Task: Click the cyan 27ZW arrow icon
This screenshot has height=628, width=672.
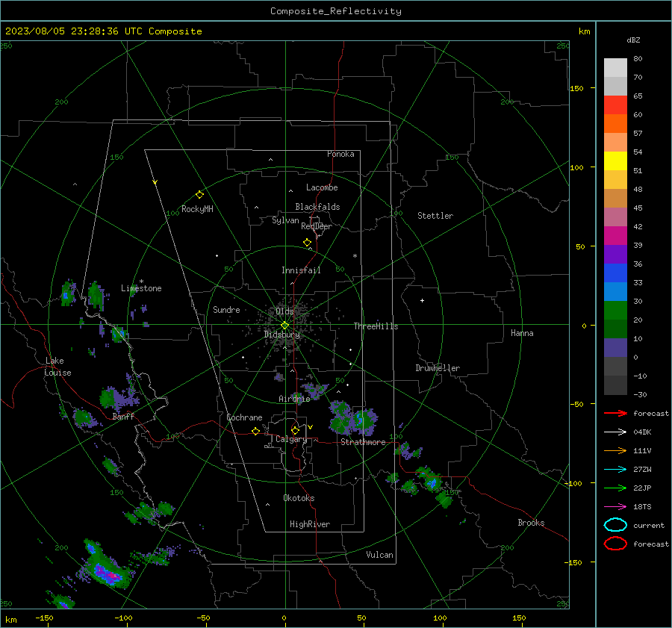Action: (x=615, y=470)
